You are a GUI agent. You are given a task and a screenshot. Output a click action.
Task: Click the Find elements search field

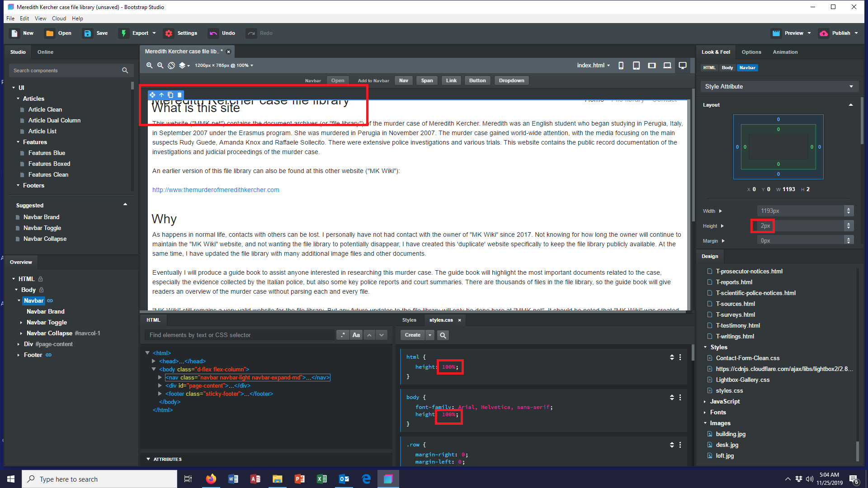point(240,335)
